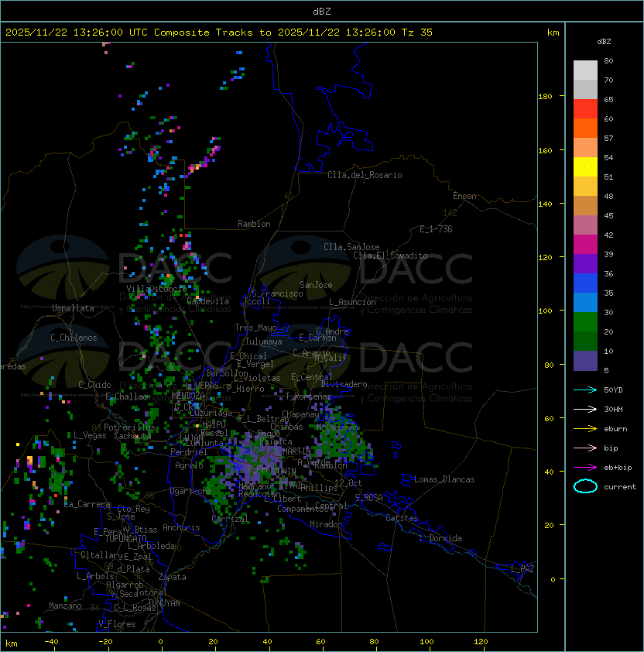This screenshot has height=652, width=644.
Task: Click the cyan ellipse 'current' icon
Action: pos(585,486)
